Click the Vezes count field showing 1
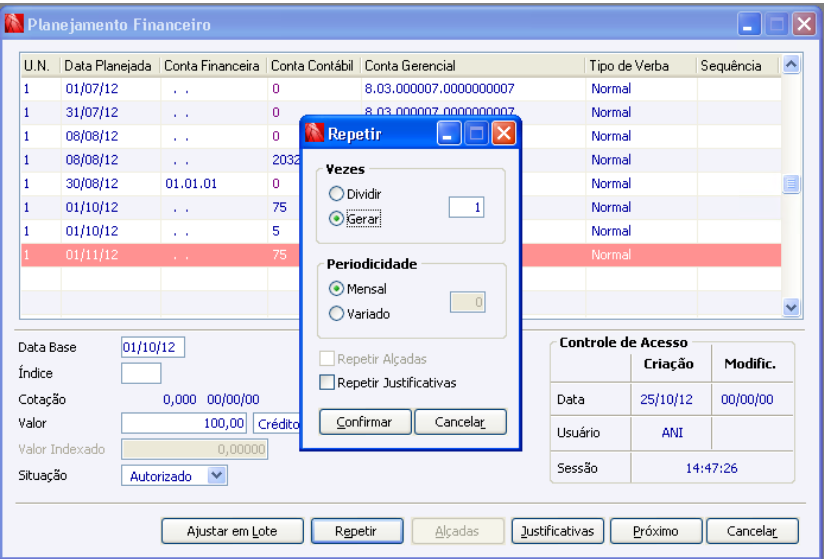This screenshot has width=824, height=559. pos(466,207)
